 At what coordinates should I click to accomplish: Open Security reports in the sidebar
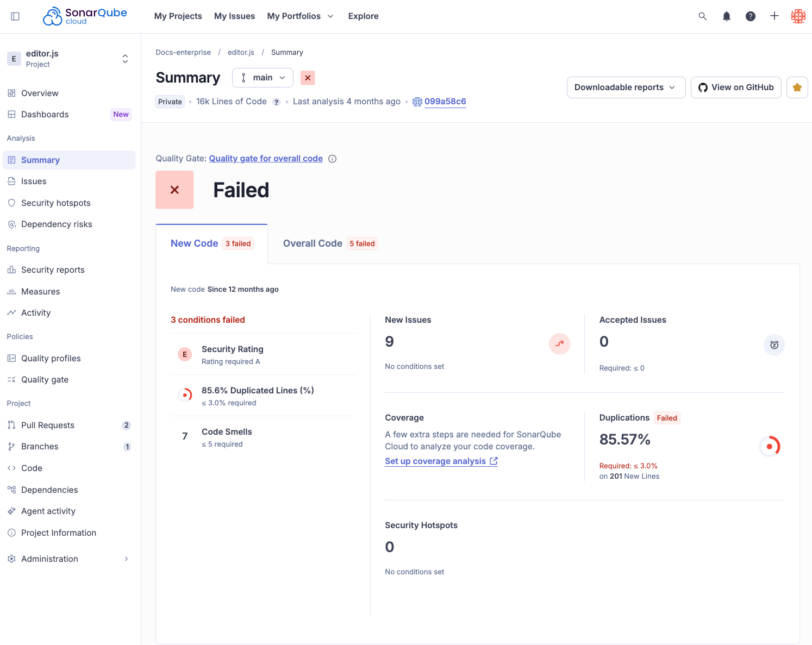click(x=69, y=270)
